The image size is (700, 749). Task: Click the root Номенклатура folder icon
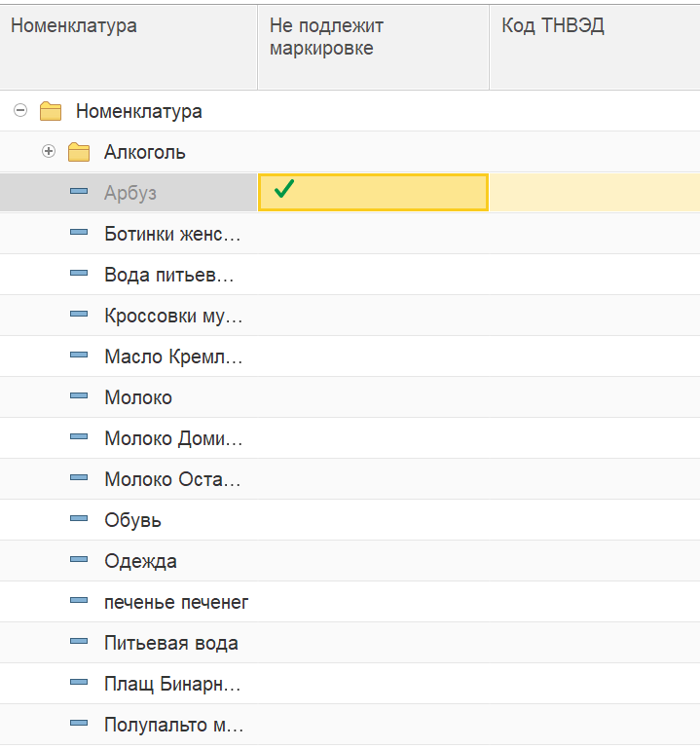pyautogui.click(x=51, y=111)
